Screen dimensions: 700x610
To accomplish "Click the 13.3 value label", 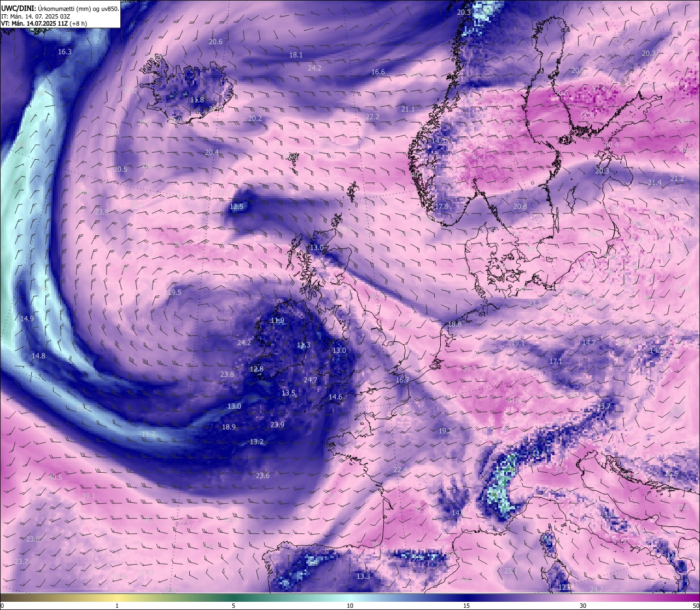I will click(363, 576).
